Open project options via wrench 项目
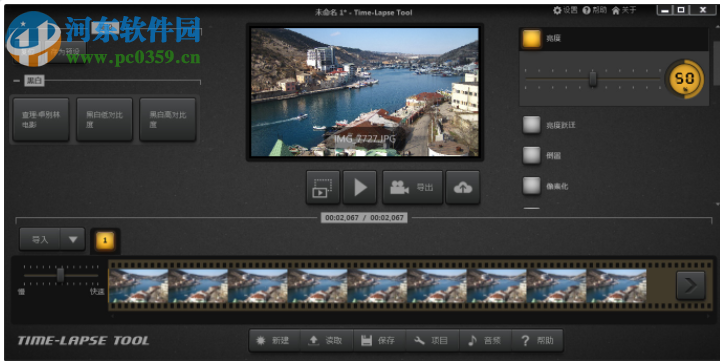 coord(433,341)
